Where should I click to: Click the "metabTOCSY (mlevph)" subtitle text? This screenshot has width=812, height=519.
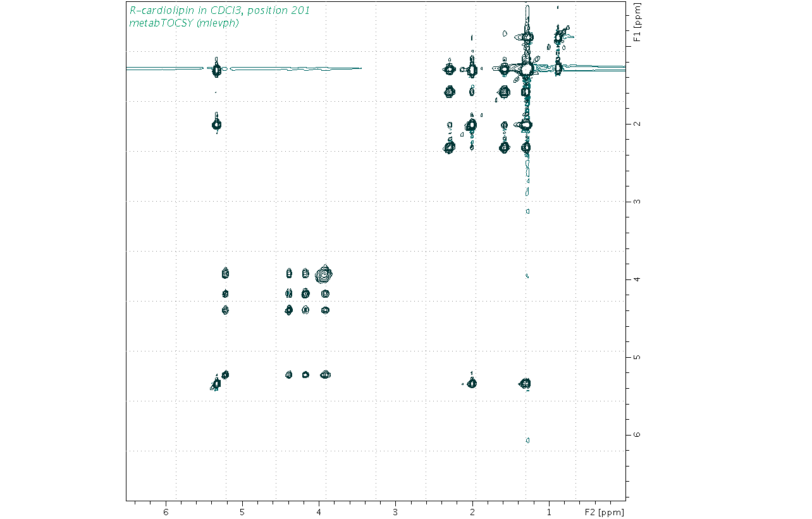coord(184,23)
